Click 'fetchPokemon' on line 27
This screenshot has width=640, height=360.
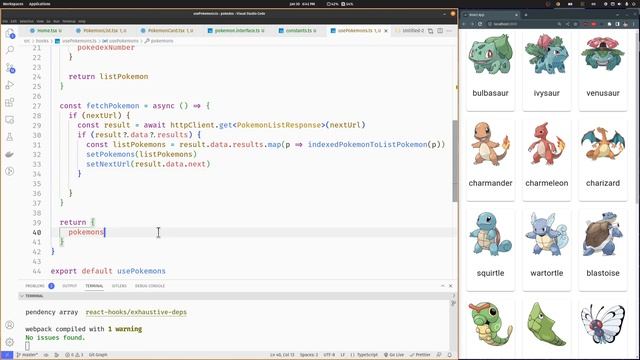pos(113,106)
